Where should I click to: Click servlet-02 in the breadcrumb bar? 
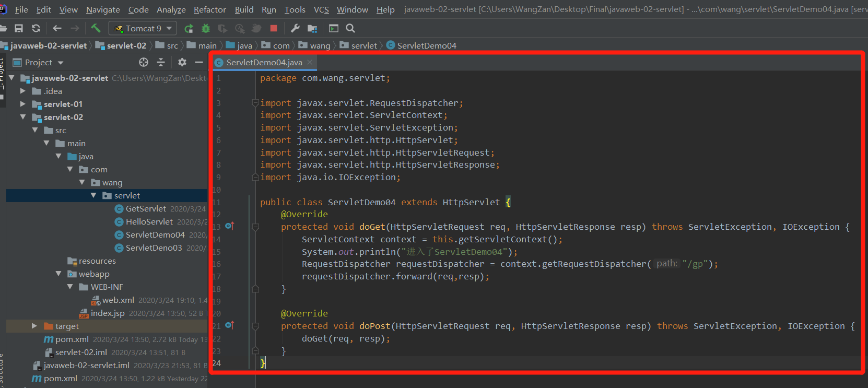click(121, 45)
